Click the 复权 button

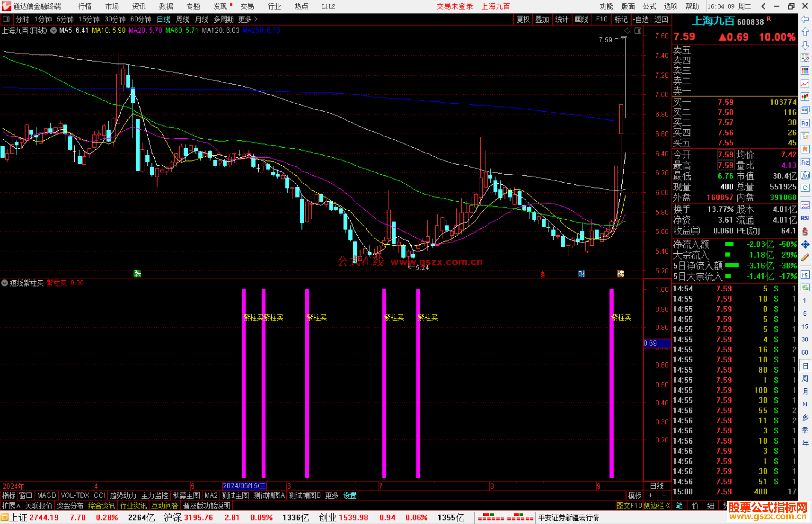(523, 19)
